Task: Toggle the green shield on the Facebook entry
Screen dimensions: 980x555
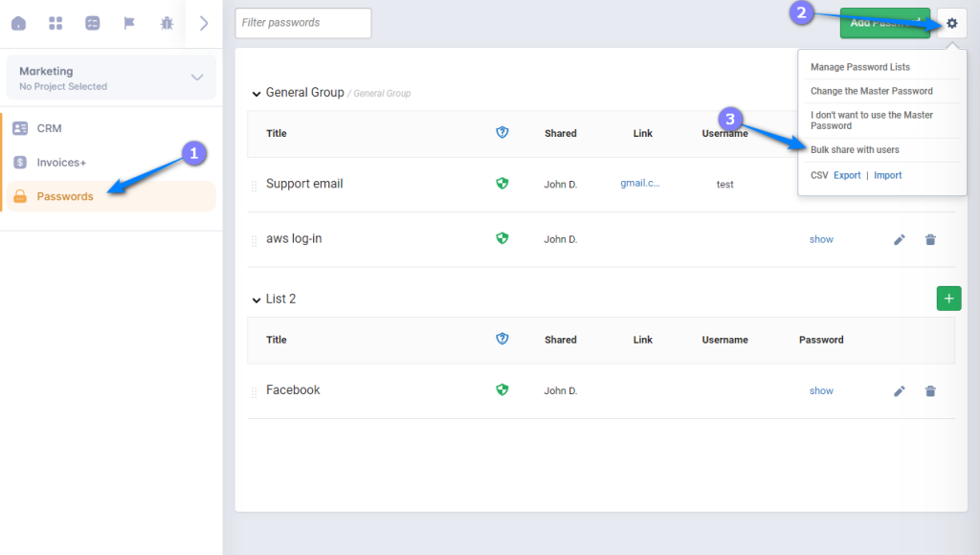Action: tap(501, 389)
